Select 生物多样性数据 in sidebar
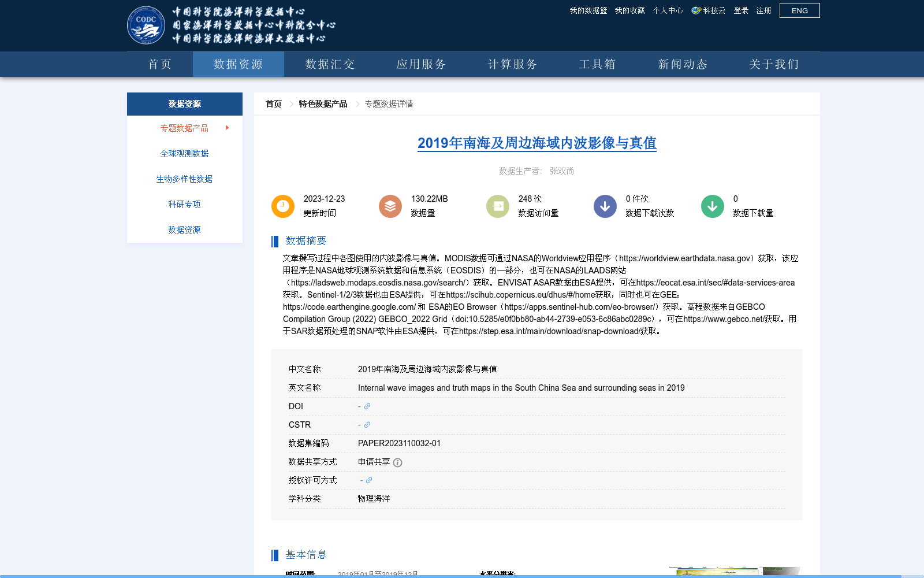This screenshot has height=578, width=924. [x=184, y=179]
